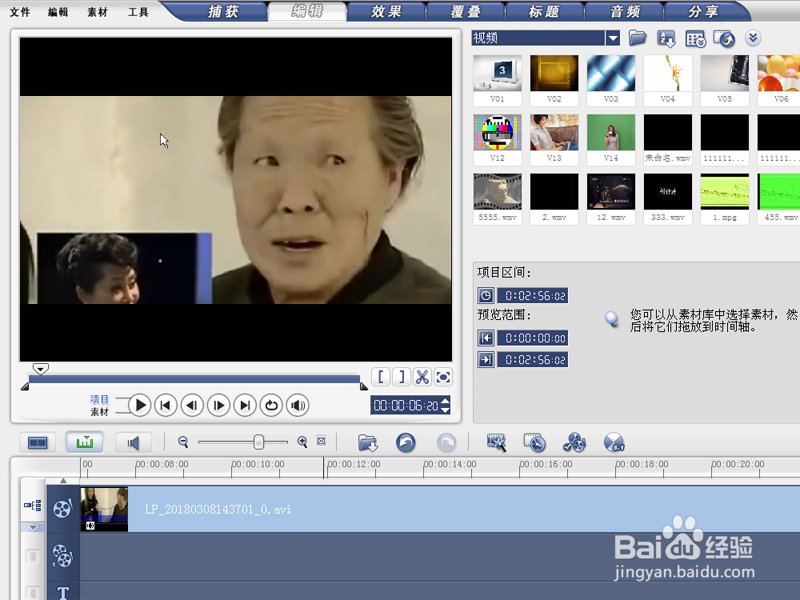The width and height of the screenshot is (800, 600).
Task: Redo the last action
Action: [x=446, y=442]
